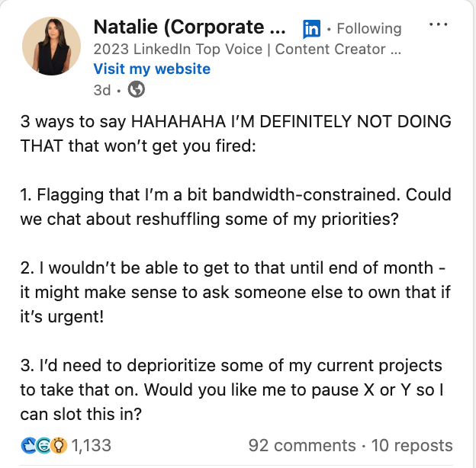
Task: Click the globe public visibility icon
Action: pos(137,89)
